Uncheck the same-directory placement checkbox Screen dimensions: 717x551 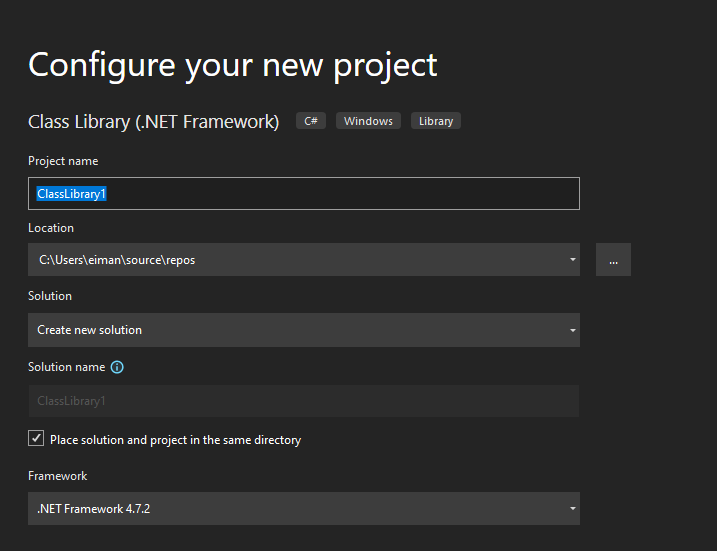36,439
